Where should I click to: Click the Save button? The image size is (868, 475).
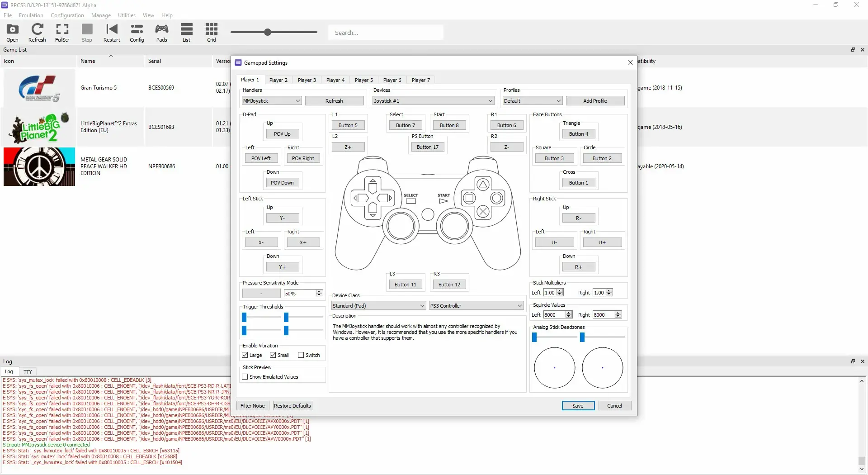pos(578,406)
